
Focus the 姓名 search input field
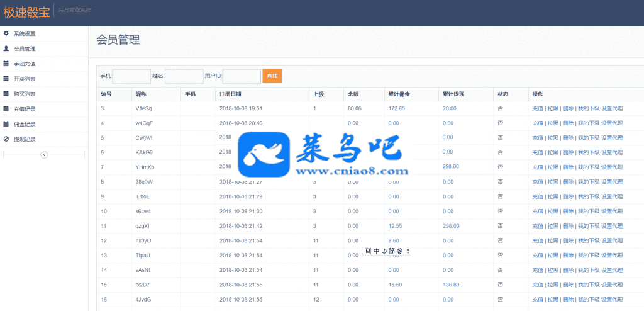(x=184, y=76)
